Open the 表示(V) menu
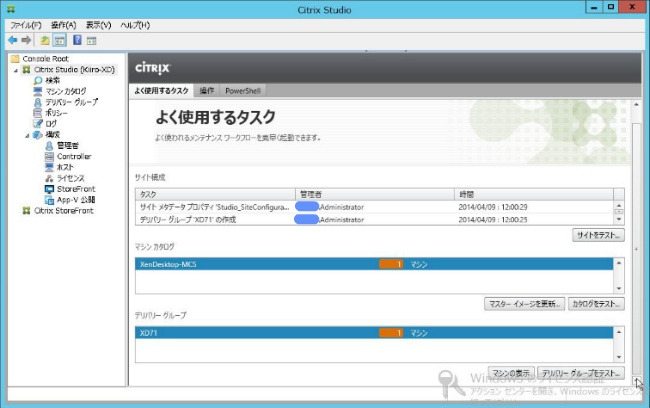Screen dimensions: 650x408 click(x=98, y=25)
